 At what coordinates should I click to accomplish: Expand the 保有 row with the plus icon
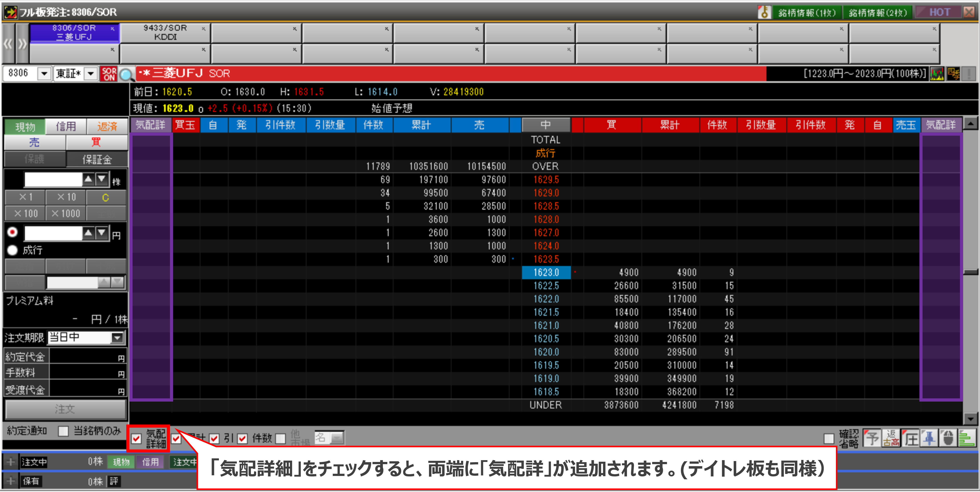pos(10,481)
